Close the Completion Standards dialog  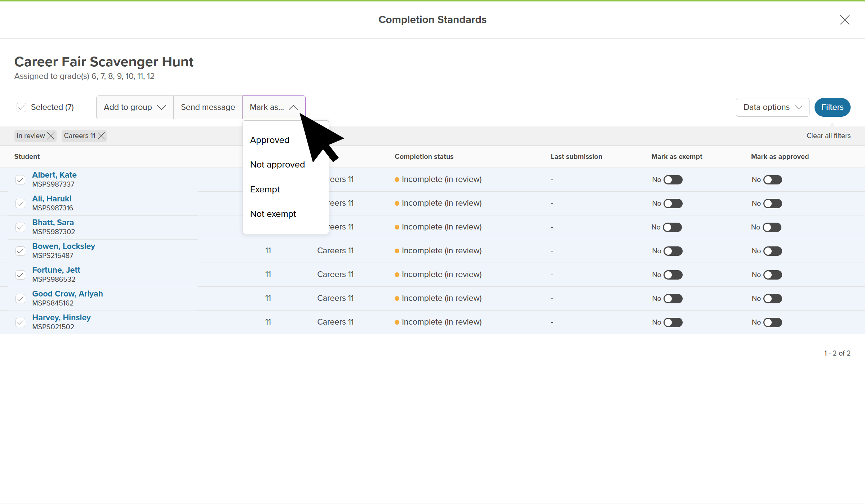[844, 20]
